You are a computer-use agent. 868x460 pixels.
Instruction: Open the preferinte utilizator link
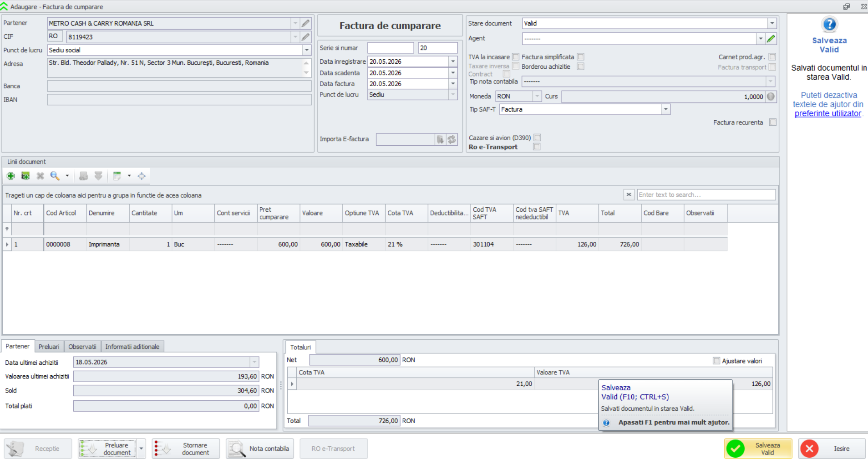tap(828, 113)
